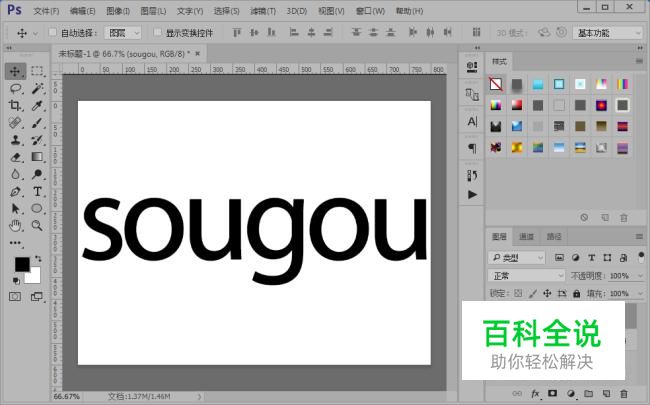Create new adjustment layer
The height and width of the screenshot is (405, 650).
571,393
